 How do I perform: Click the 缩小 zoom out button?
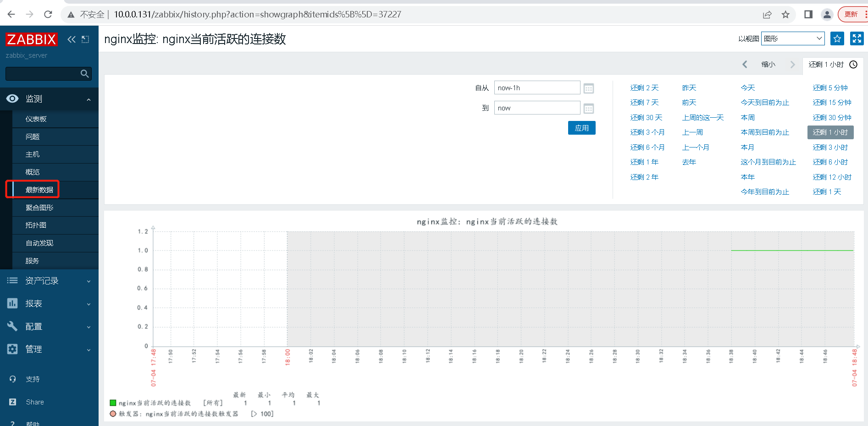[768, 65]
